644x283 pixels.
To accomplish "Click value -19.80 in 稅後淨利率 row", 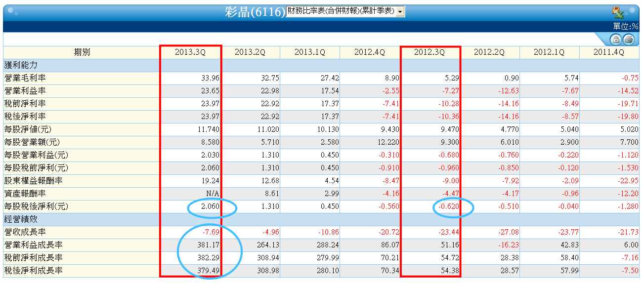I will pos(628,116).
